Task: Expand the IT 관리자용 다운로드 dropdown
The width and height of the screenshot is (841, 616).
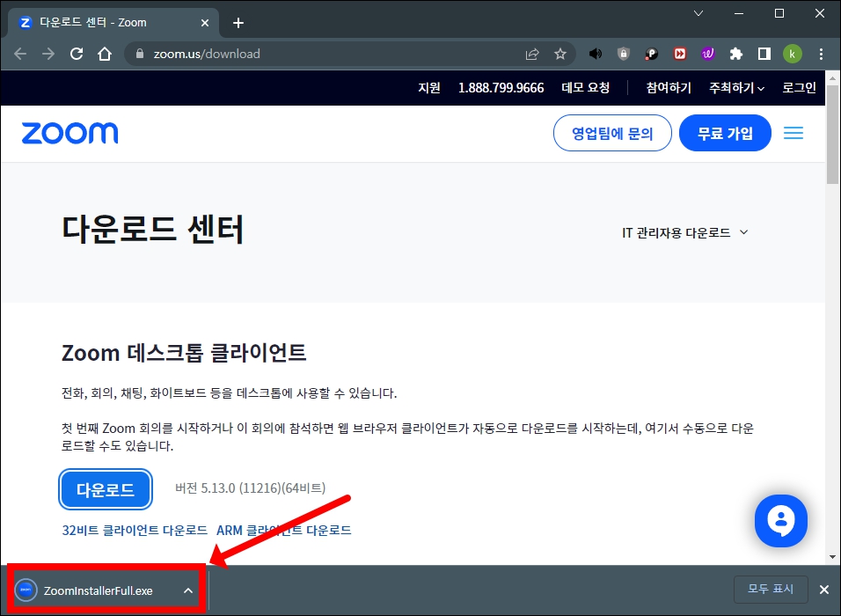Action: [x=684, y=232]
